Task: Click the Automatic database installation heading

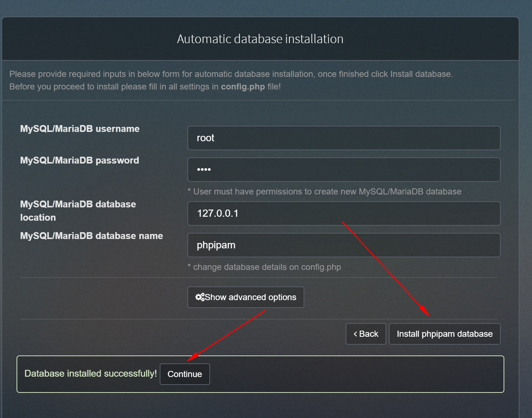Action: (x=260, y=39)
